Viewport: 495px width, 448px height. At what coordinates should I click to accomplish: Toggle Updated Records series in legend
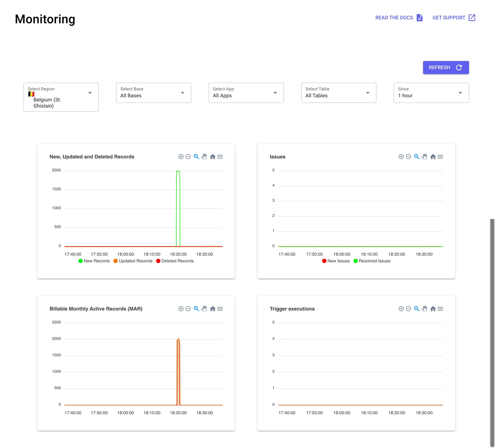point(133,261)
